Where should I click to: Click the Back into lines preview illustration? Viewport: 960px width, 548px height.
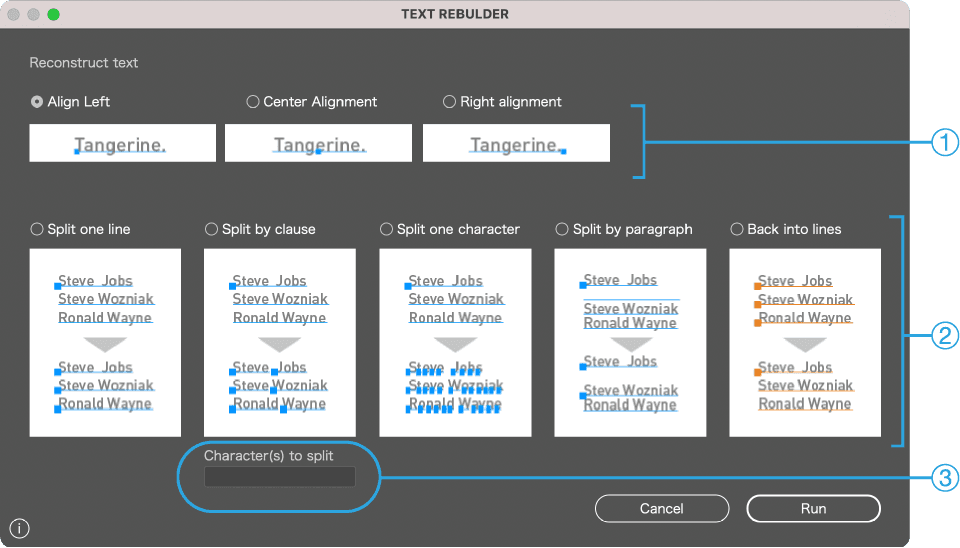click(x=805, y=342)
